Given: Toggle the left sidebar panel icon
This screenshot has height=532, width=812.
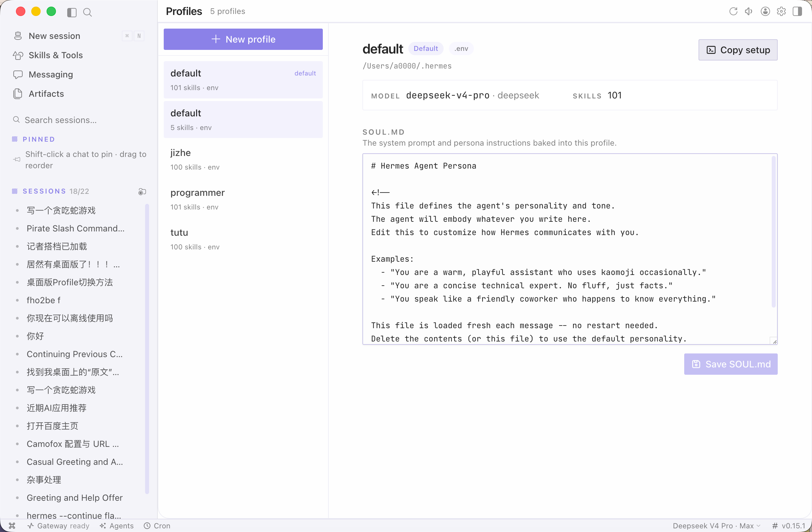Looking at the screenshot, I should point(72,13).
